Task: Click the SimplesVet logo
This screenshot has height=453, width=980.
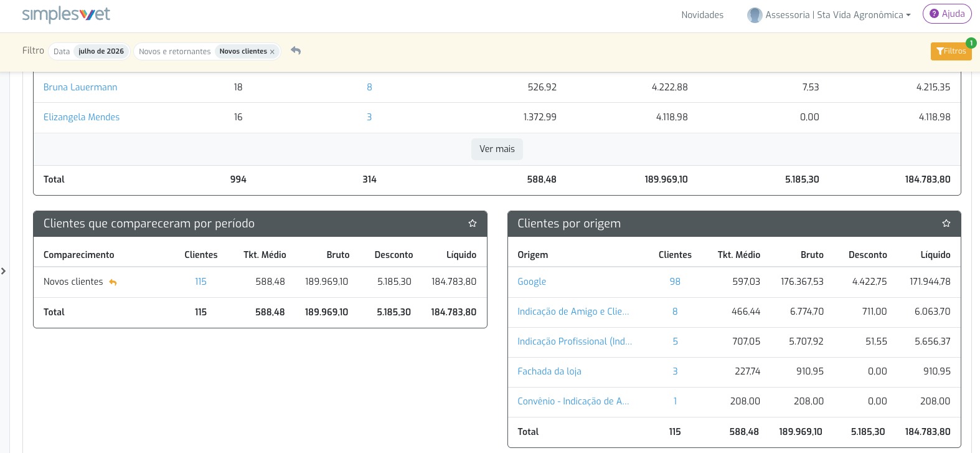Action: click(66, 15)
